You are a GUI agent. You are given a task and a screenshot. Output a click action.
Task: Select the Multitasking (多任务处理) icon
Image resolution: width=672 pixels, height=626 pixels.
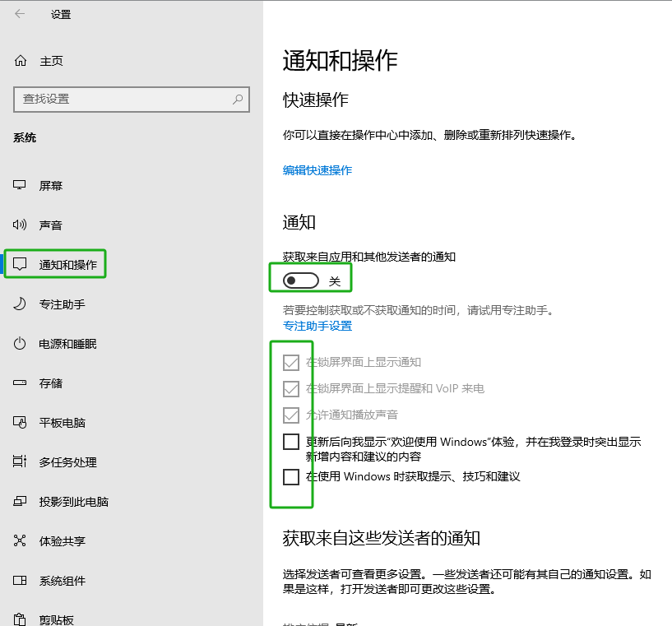point(21,462)
